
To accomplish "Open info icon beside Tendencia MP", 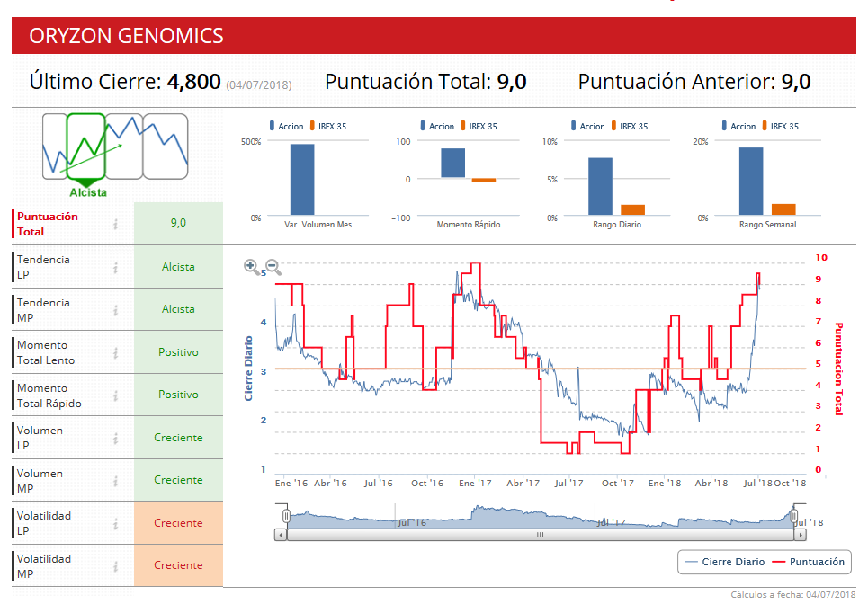I will (116, 310).
